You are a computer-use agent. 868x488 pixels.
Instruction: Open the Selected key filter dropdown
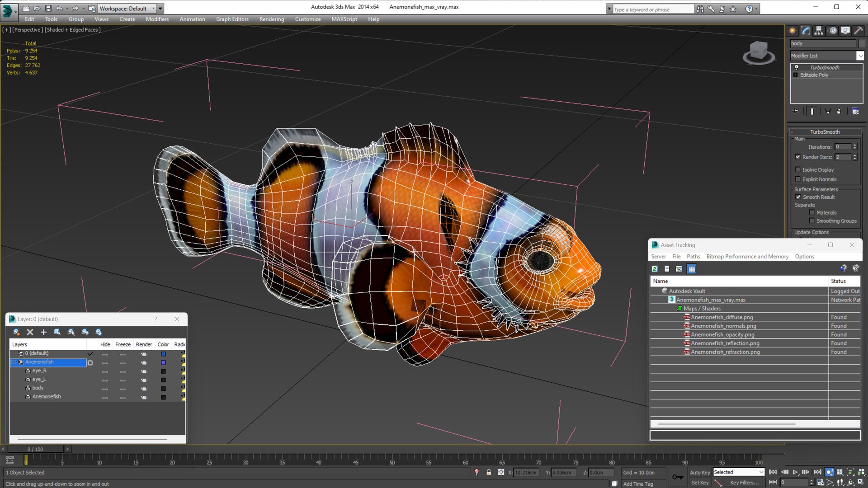click(739, 472)
